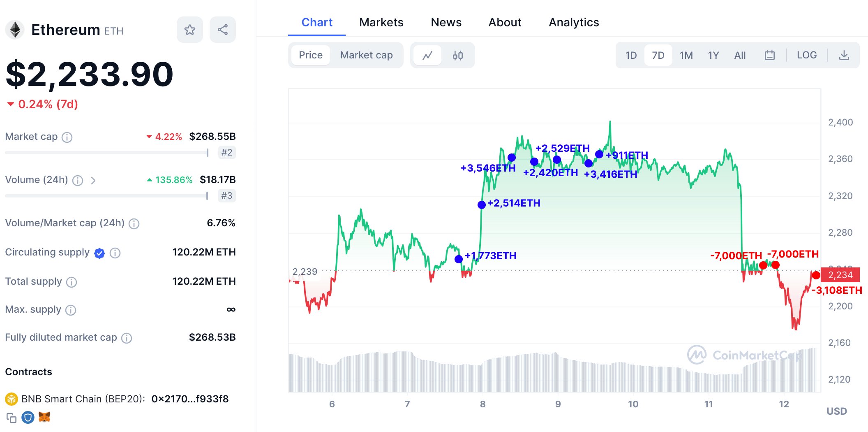Toggle LOG scale on chart
Image resolution: width=868 pixels, height=432 pixels.
click(x=806, y=55)
